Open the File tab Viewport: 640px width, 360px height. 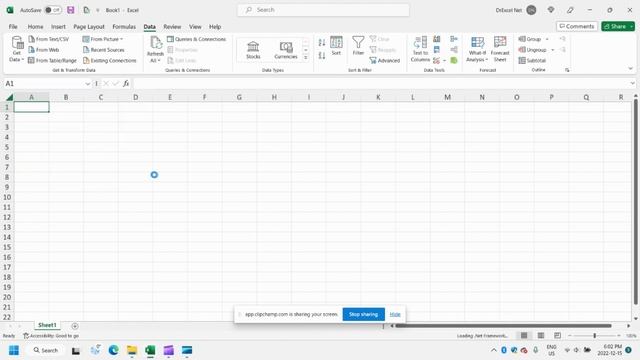(x=13, y=27)
